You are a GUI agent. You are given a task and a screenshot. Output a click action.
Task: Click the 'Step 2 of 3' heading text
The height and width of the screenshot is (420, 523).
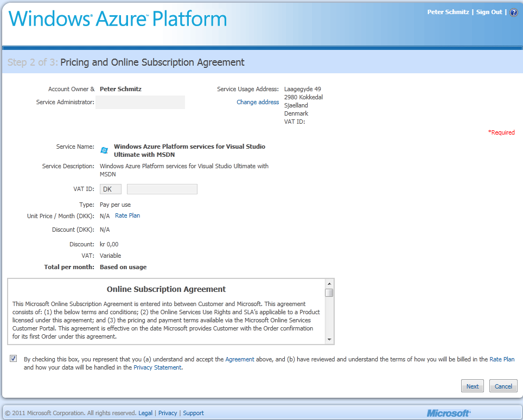point(33,62)
